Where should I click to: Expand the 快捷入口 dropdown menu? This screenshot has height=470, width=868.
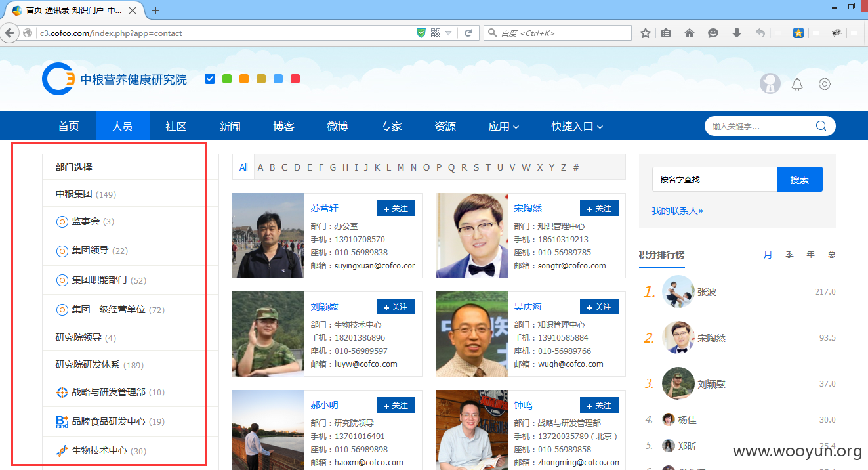pos(577,126)
